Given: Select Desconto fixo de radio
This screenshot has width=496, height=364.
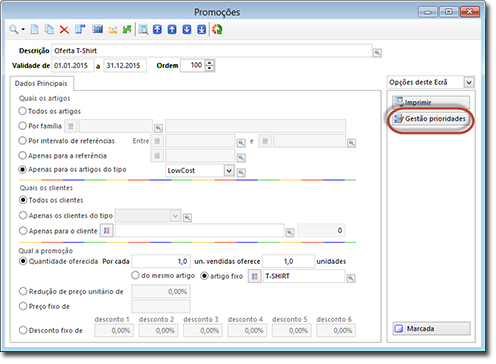Looking at the screenshot, I should pyautogui.click(x=23, y=330).
